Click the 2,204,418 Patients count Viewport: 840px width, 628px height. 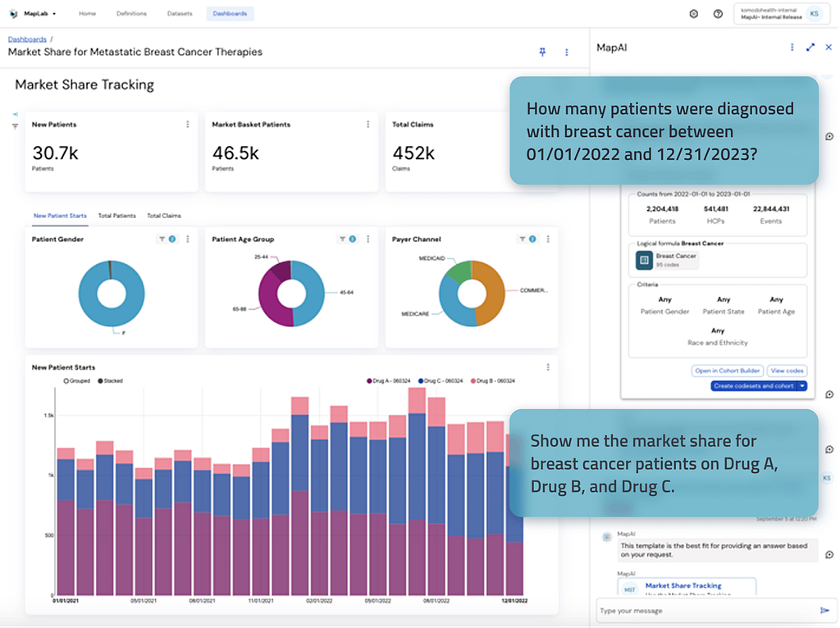[x=662, y=209]
